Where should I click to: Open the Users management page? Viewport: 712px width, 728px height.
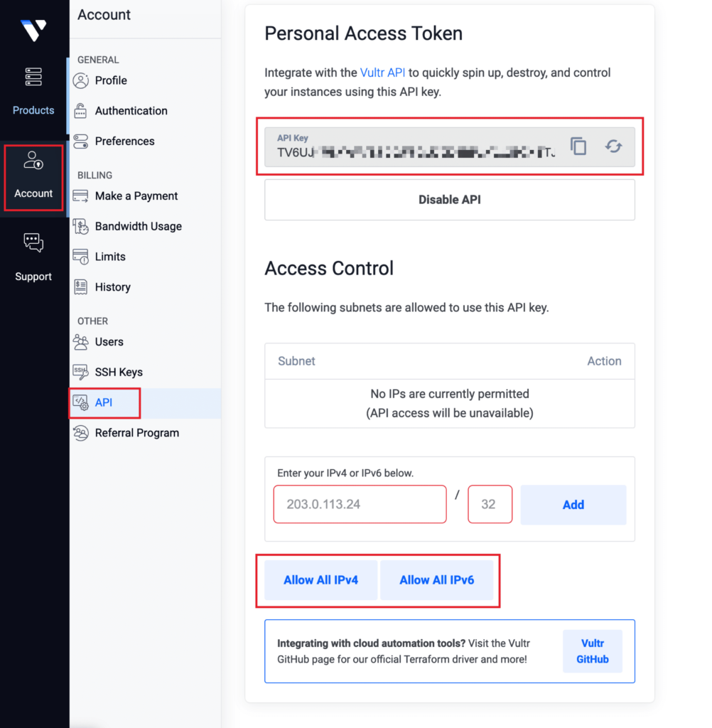pyautogui.click(x=108, y=341)
